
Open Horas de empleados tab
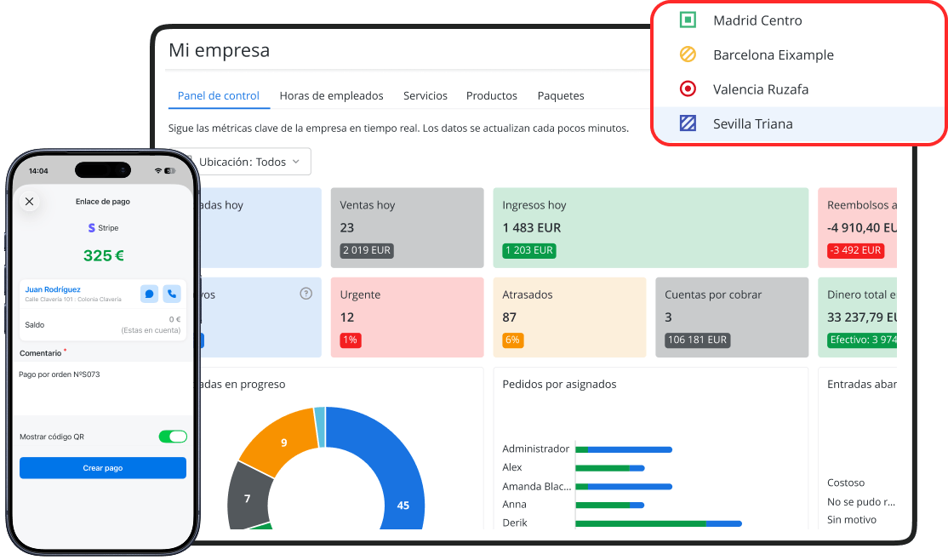point(331,95)
